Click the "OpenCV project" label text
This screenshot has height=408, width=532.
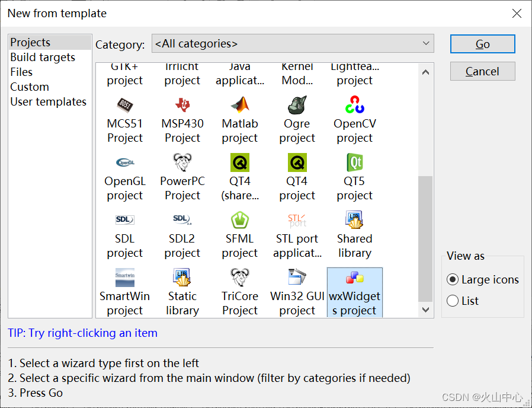click(x=354, y=131)
